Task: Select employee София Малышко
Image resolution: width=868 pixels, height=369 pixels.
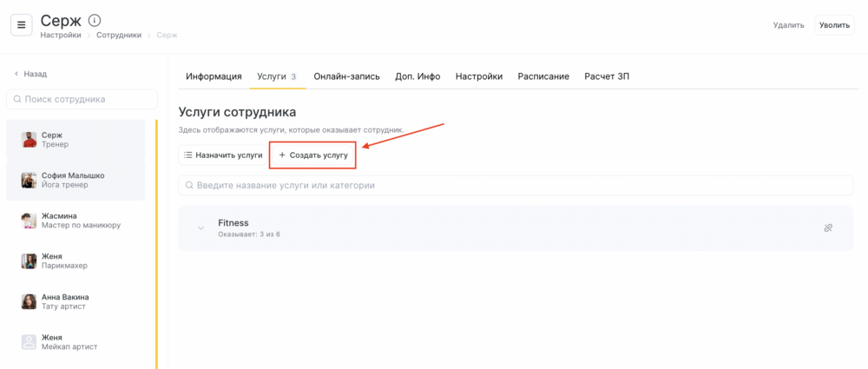Action: click(x=76, y=180)
